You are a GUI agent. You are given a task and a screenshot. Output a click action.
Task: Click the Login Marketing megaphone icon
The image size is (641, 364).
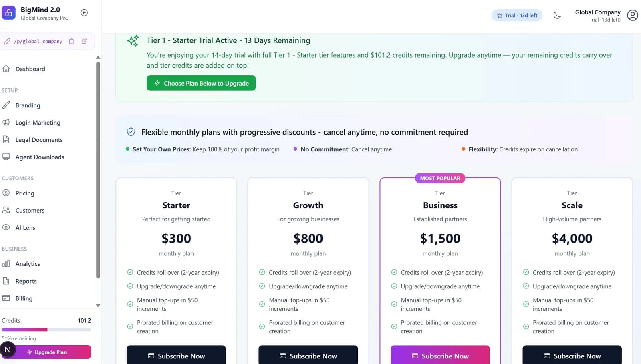[x=6, y=123]
